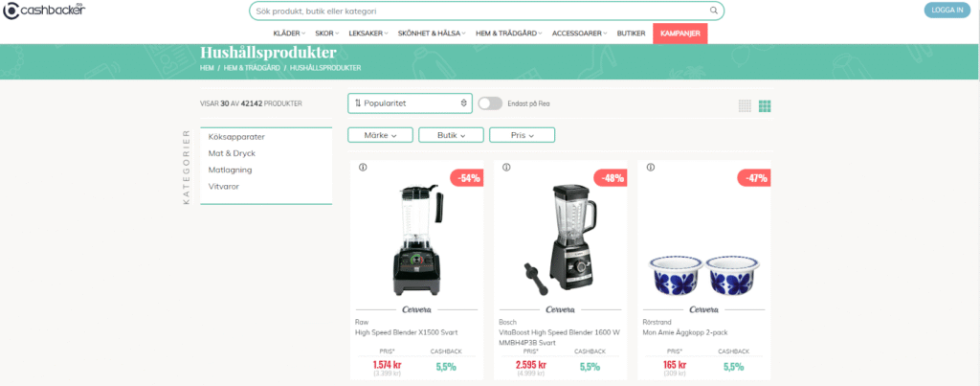Click the 165 kr price
This screenshot has width=980, height=386.
pos(675,365)
